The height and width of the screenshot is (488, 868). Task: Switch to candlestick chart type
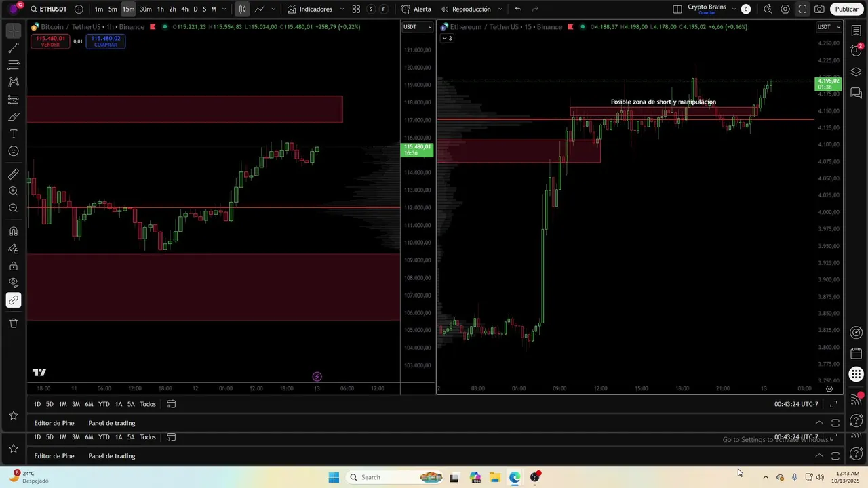tap(242, 9)
